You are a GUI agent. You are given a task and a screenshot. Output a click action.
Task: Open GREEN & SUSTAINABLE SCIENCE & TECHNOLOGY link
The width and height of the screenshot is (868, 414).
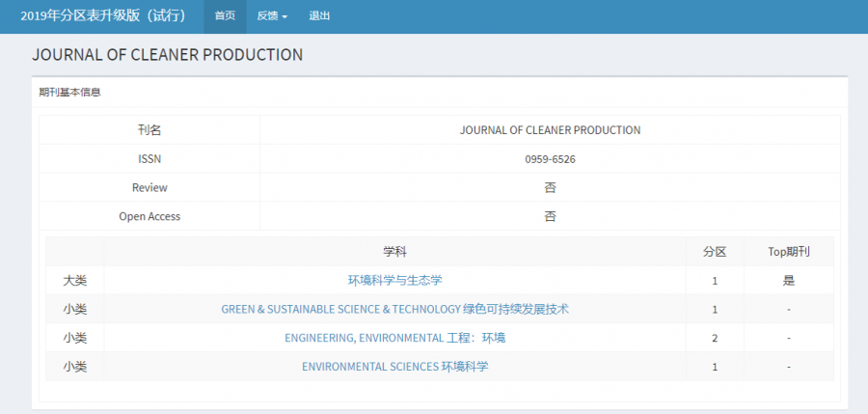[394, 310]
